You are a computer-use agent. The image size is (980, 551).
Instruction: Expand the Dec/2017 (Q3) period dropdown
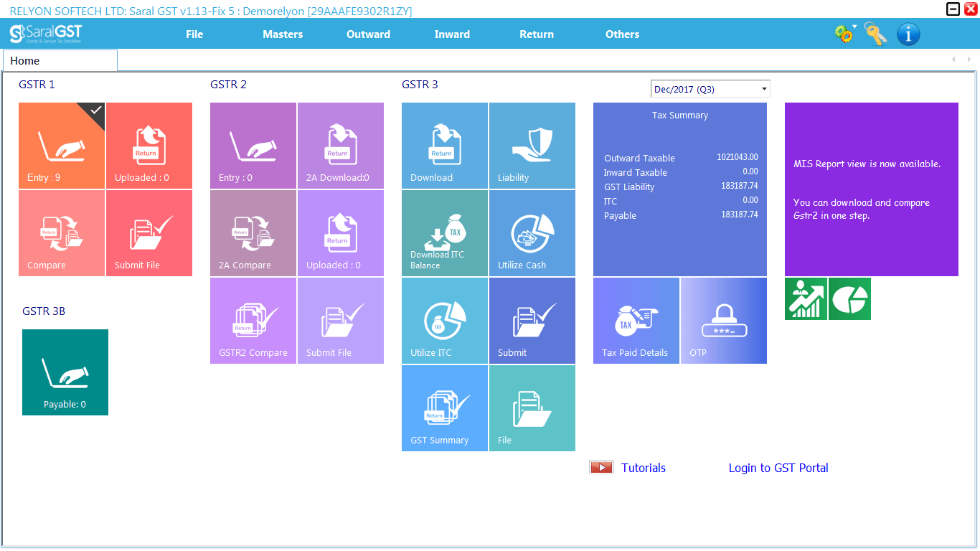711,89
